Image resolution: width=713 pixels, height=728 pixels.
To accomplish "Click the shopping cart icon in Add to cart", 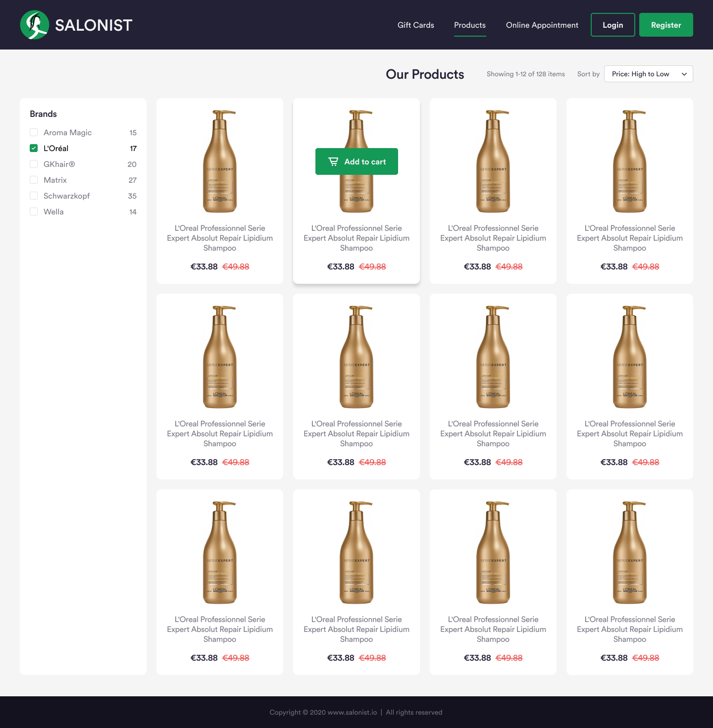I will pyautogui.click(x=333, y=161).
